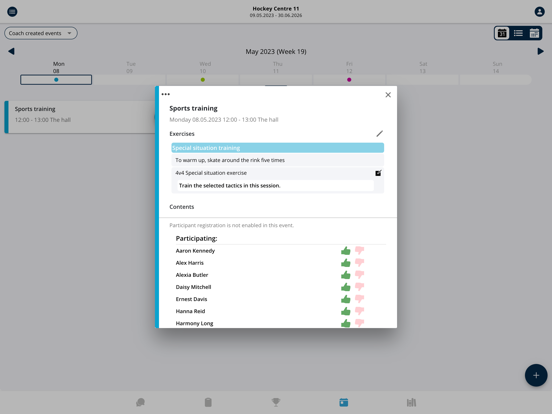The height and width of the screenshot is (414, 552).
Task: Open the 4v4 exercise note icon
Action: click(378, 173)
